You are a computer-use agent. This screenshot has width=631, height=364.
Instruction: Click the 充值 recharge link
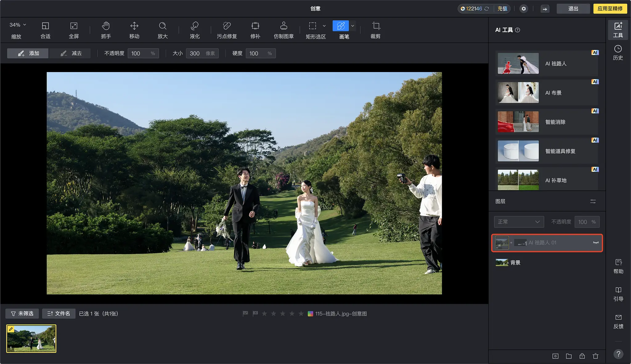[x=503, y=9]
